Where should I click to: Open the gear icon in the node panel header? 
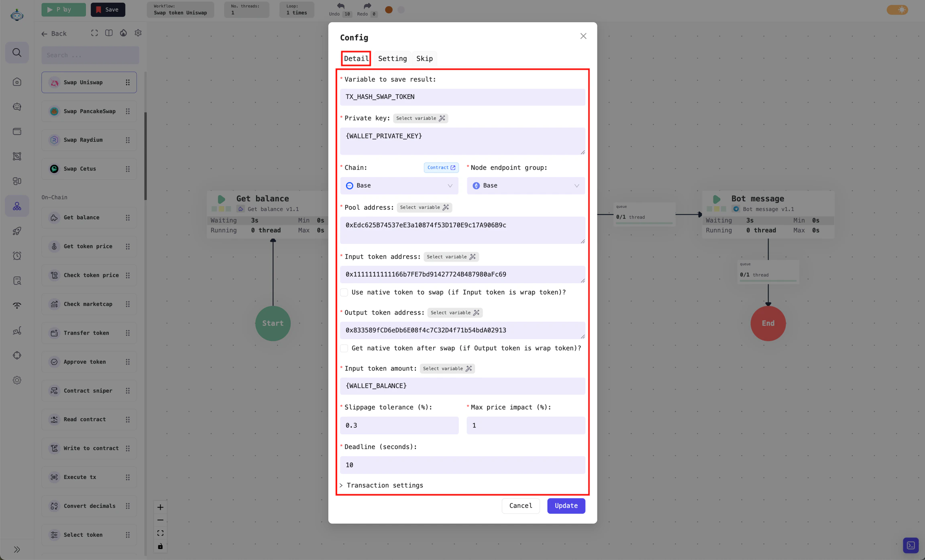138,33
